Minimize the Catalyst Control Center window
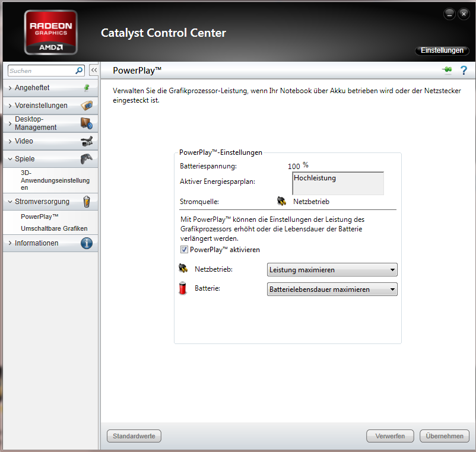The image size is (476, 452). (x=449, y=14)
